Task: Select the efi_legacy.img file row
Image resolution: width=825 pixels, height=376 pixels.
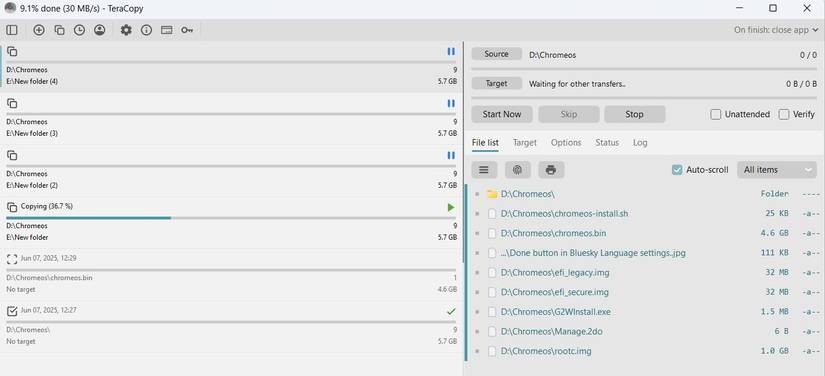Action: 646,272
